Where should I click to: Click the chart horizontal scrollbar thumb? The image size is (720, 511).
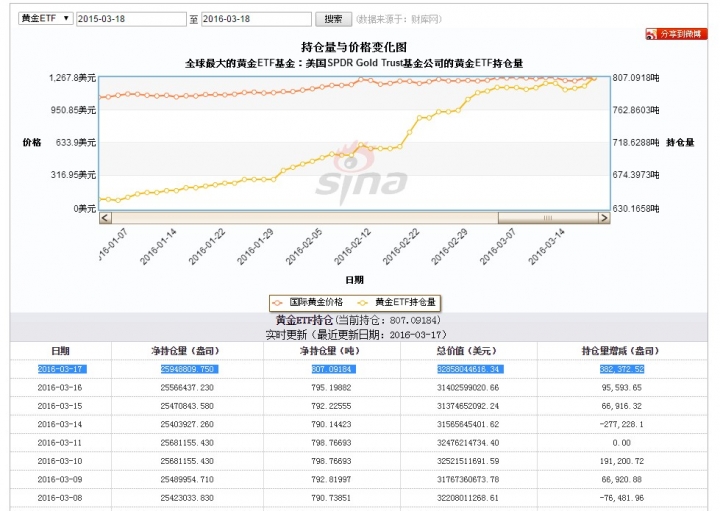point(548,218)
